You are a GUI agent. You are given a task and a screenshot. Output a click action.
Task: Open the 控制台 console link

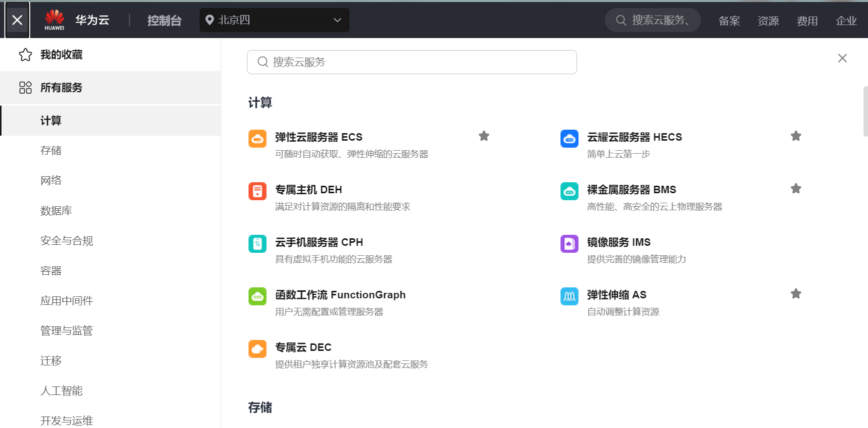164,21
